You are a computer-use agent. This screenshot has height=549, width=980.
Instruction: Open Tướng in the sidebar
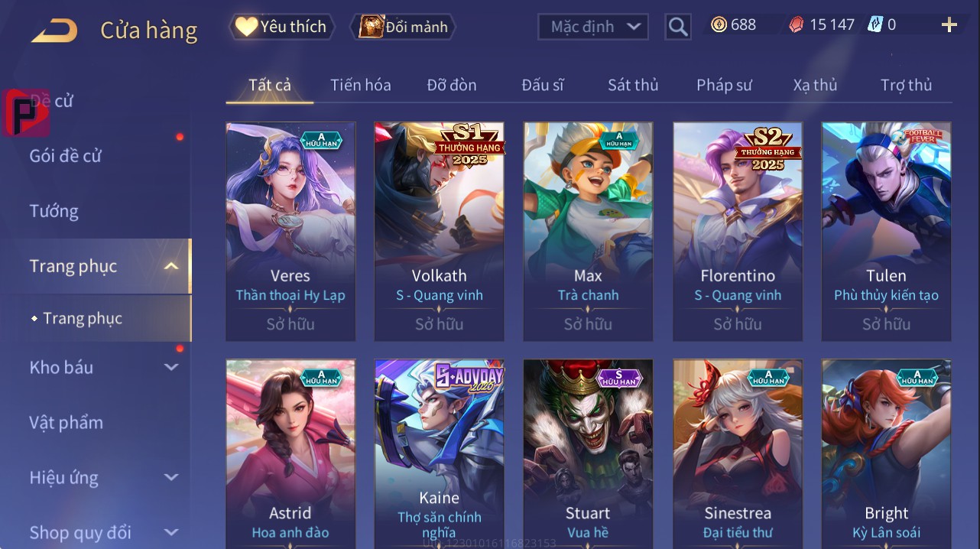(x=54, y=211)
